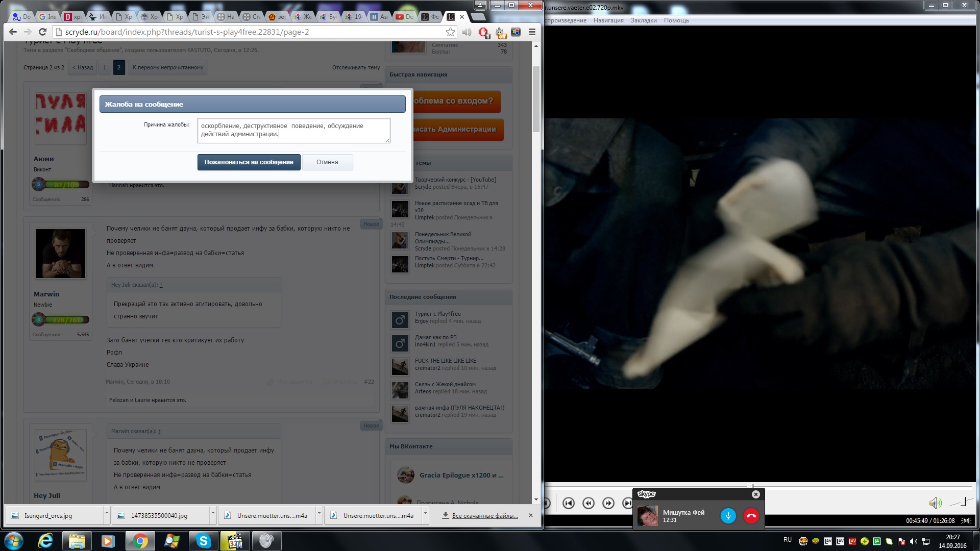Open the Закладки menu in the video player
Viewport: 980px width, 551px height.
click(643, 20)
